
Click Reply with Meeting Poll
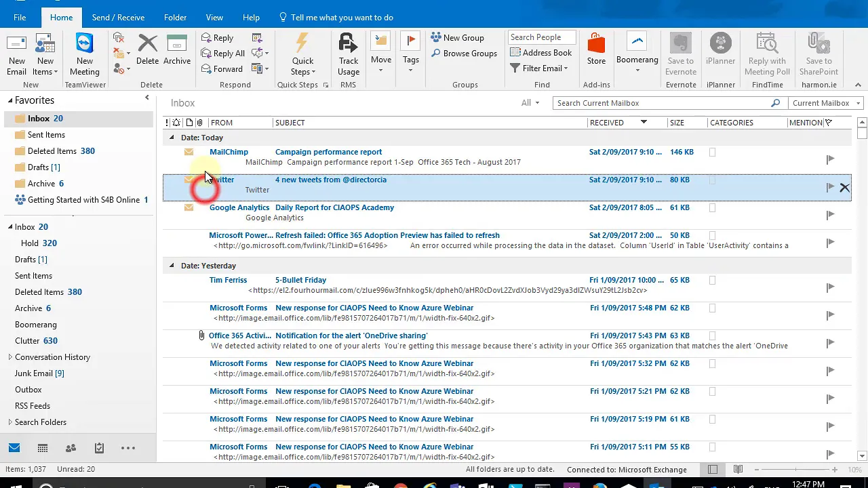click(767, 55)
